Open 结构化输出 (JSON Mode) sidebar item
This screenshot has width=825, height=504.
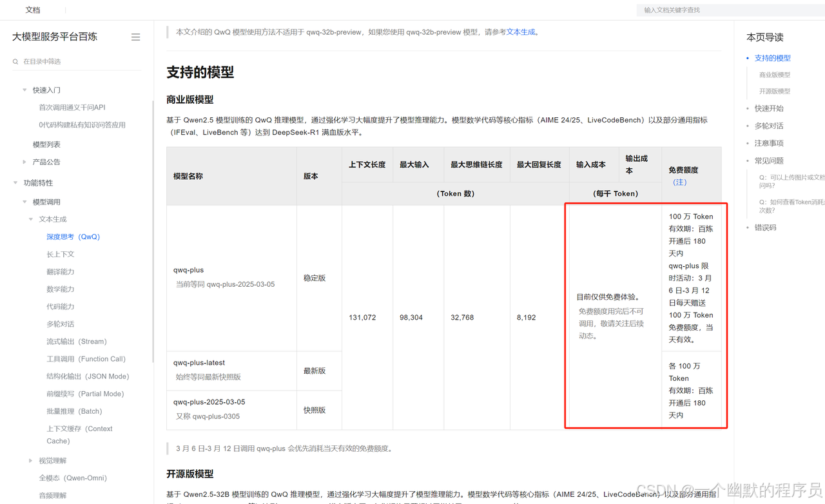[88, 376]
